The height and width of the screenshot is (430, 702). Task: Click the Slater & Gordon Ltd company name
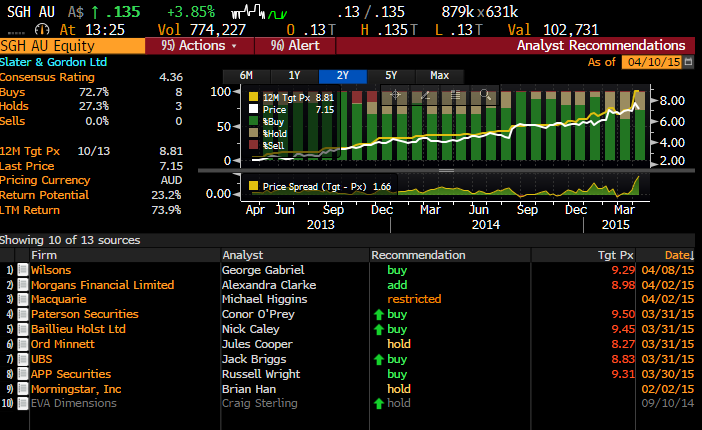pos(53,62)
